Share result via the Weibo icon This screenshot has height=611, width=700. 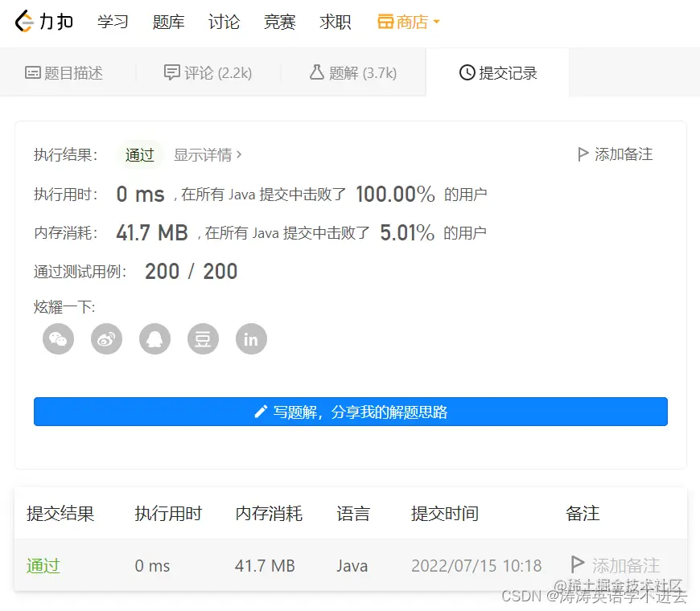[x=105, y=338]
